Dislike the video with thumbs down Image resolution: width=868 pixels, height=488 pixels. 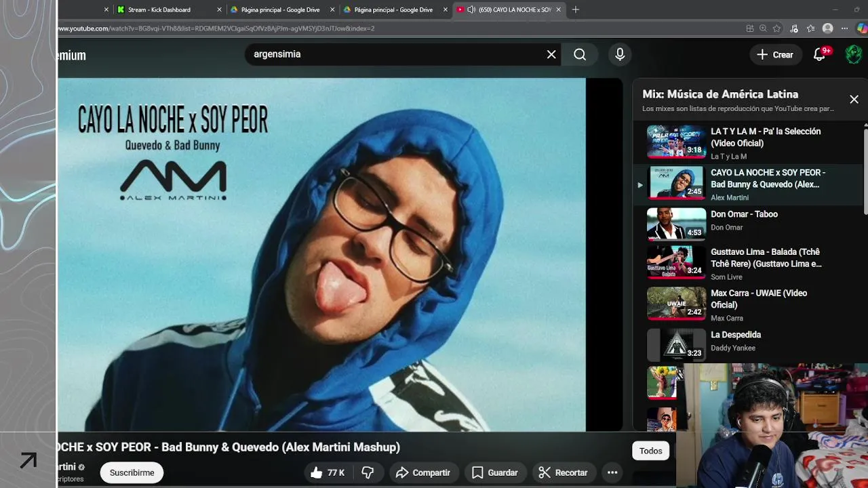pos(368,472)
